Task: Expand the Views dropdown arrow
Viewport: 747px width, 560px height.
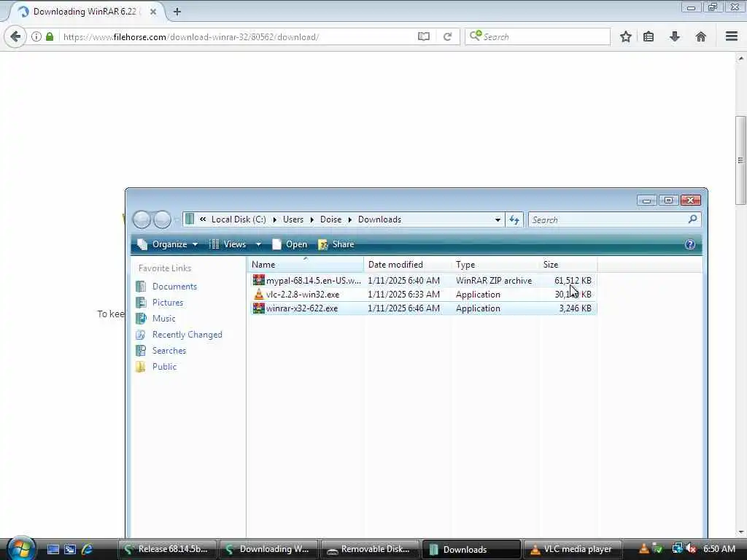Action: pyautogui.click(x=258, y=244)
